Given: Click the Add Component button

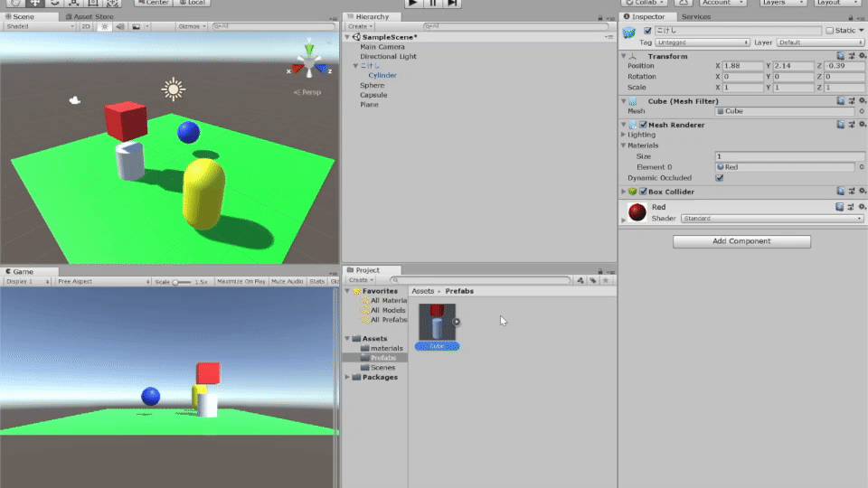Looking at the screenshot, I should click(741, 241).
